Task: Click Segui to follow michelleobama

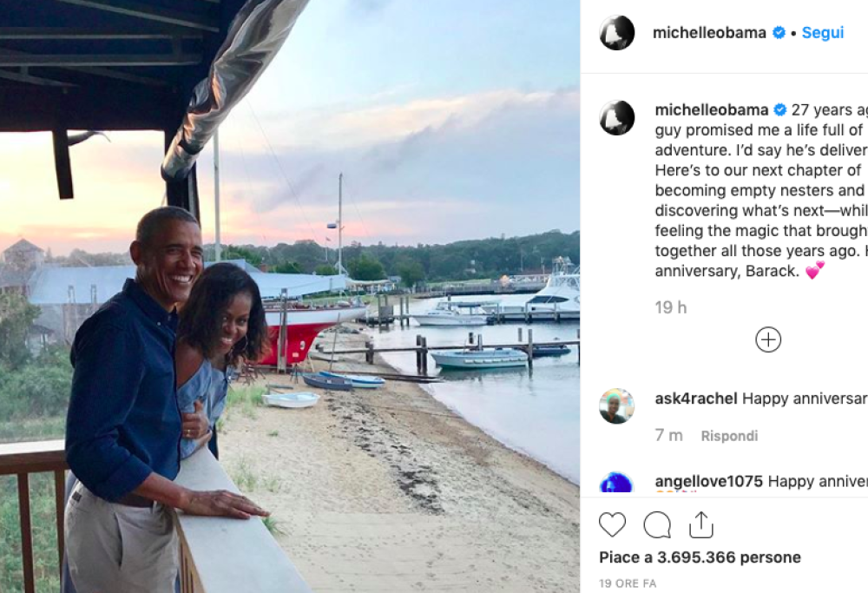Action: pyautogui.click(x=822, y=32)
